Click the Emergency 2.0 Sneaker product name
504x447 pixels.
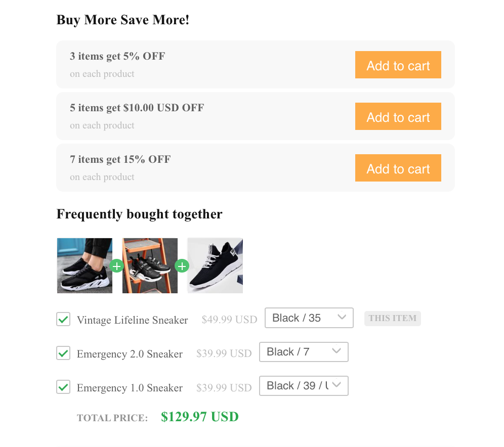(130, 354)
